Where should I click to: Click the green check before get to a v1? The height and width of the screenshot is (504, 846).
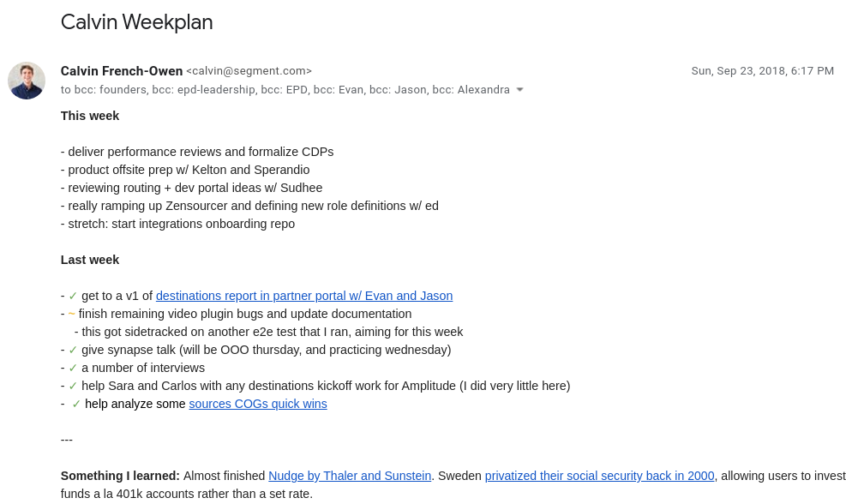[x=73, y=297]
